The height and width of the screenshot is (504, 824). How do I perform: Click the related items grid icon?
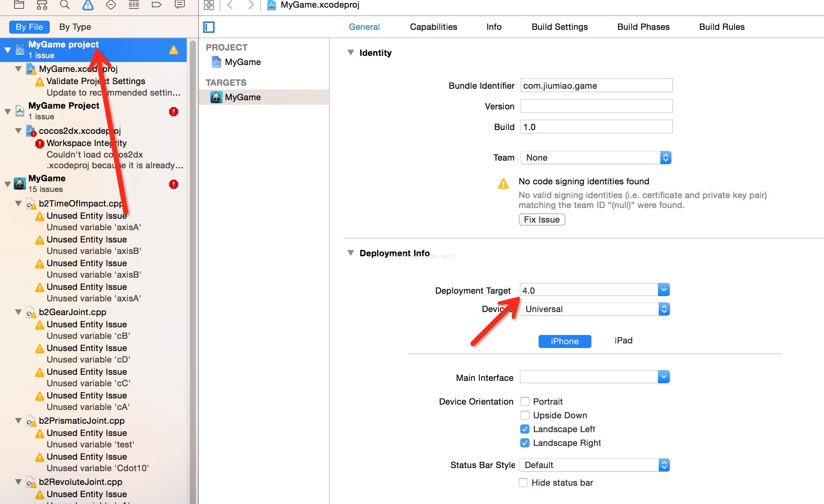coord(209,5)
